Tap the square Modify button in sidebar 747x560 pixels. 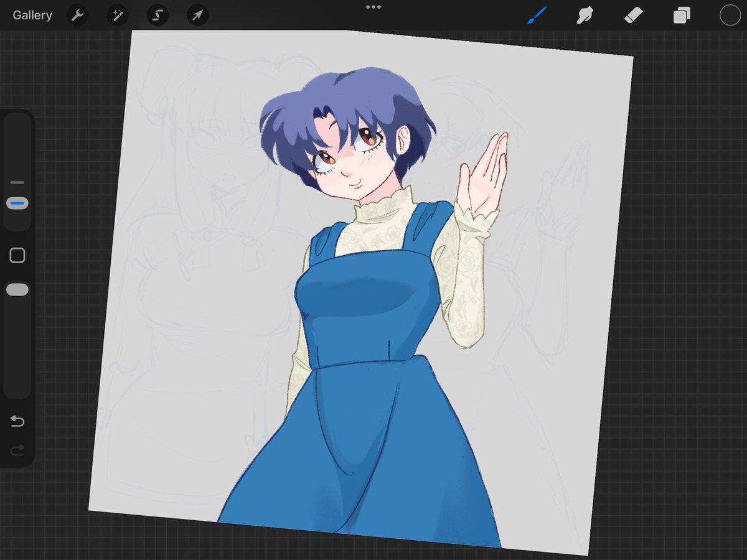(x=17, y=255)
